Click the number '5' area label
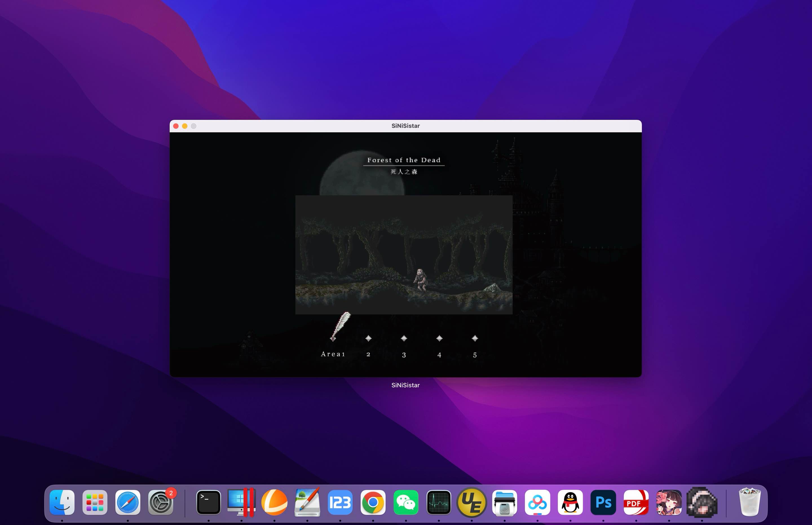Screen dimensions: 812x525 coord(475,355)
